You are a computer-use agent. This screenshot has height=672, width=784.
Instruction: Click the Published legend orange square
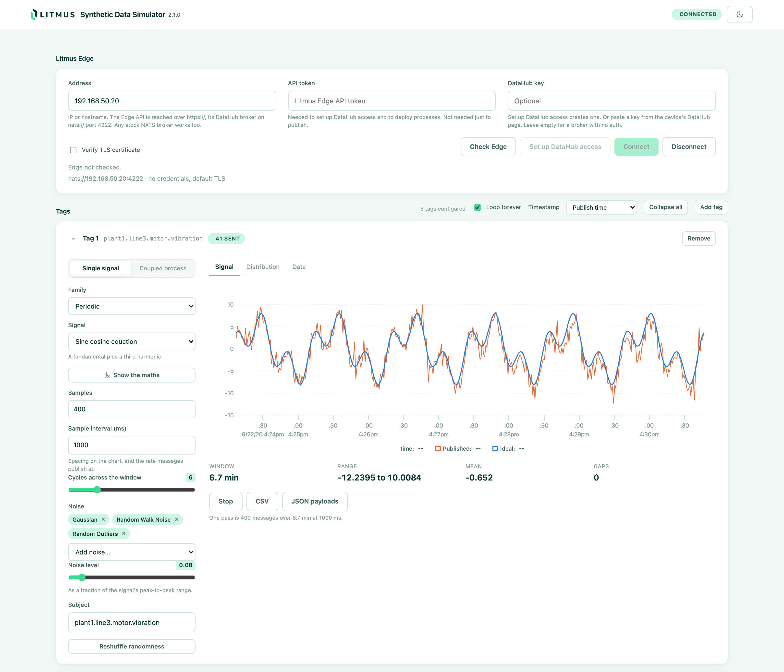(438, 448)
